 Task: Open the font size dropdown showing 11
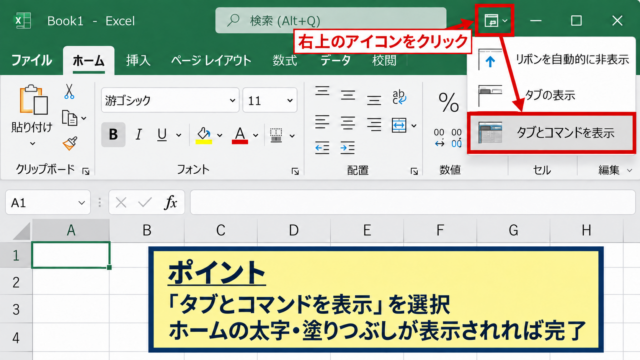[290, 100]
